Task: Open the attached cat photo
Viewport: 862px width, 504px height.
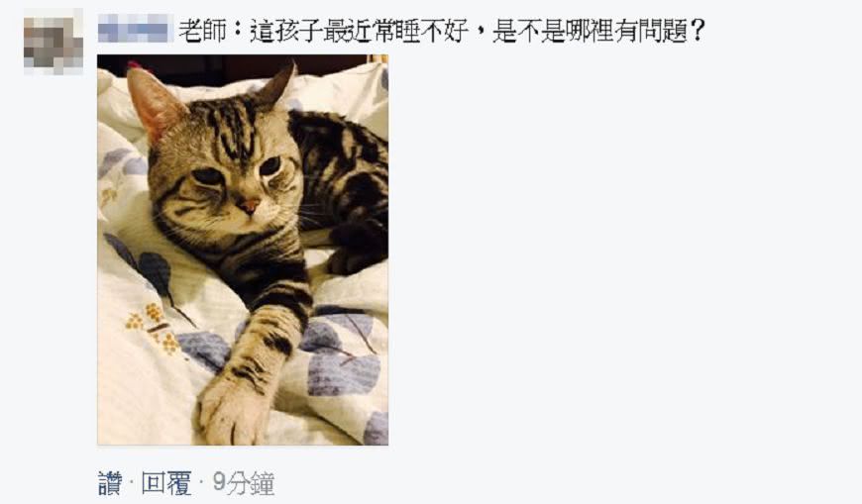Action: point(243,250)
